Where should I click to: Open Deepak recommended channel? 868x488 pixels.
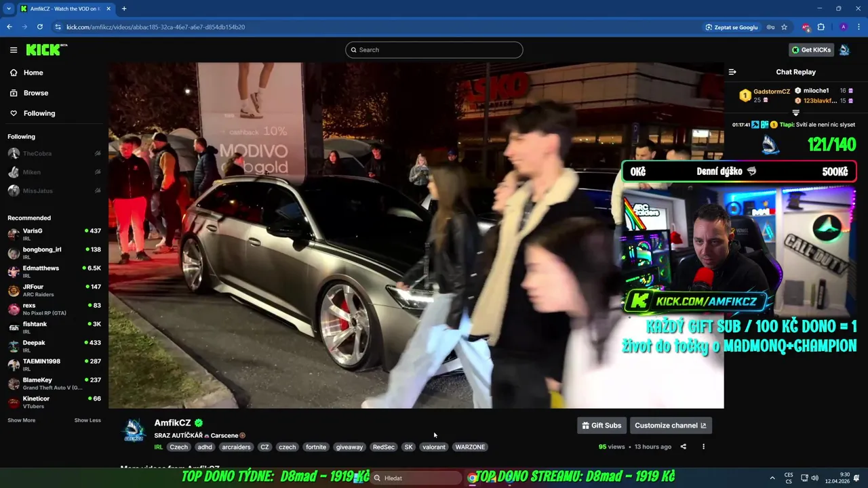[x=54, y=346]
